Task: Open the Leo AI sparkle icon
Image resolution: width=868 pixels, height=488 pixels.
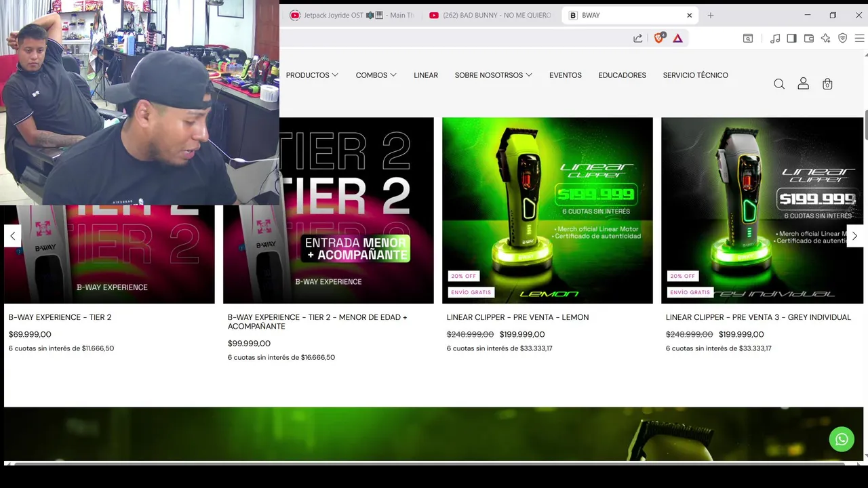Action: click(825, 39)
